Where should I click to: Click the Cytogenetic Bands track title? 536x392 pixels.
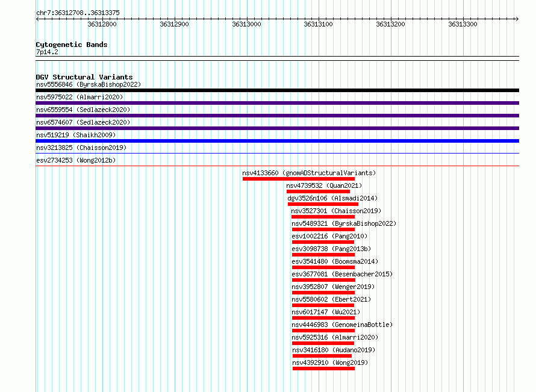pos(72,45)
